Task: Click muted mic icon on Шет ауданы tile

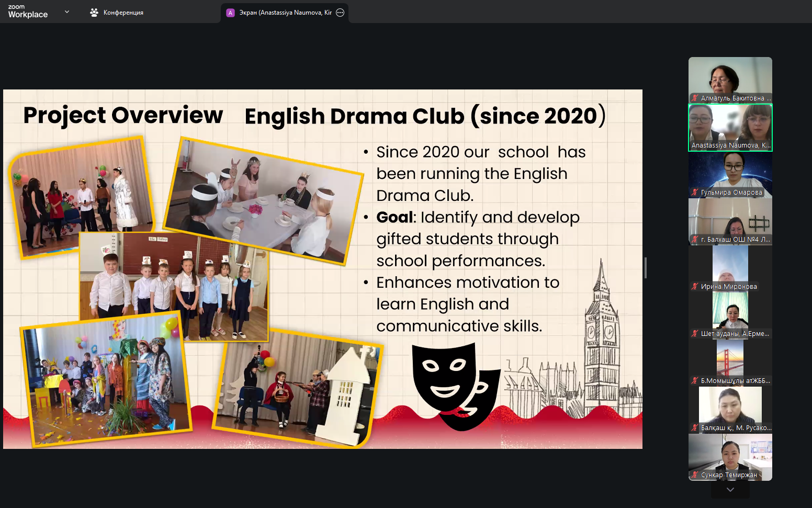Action: click(x=695, y=334)
